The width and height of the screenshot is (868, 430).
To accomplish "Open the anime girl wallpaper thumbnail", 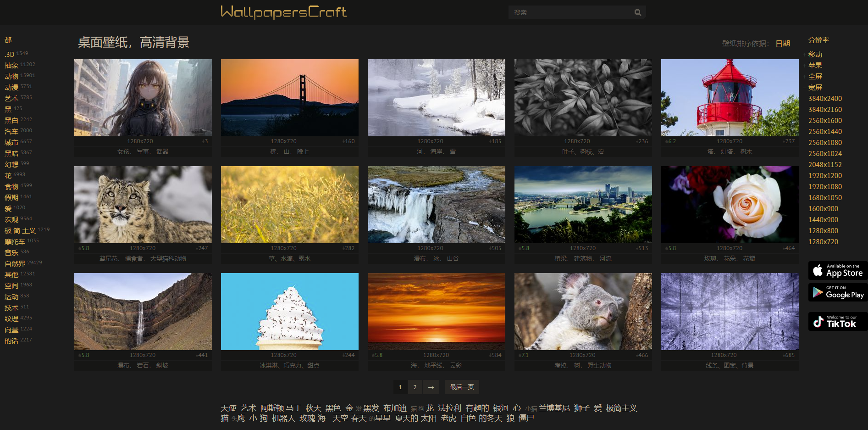I will [142, 97].
